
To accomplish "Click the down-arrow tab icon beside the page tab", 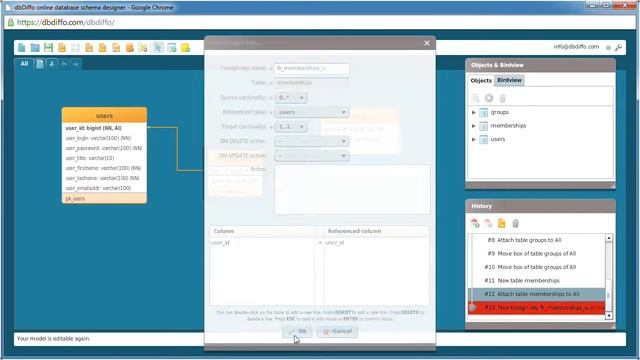I will [52, 64].
